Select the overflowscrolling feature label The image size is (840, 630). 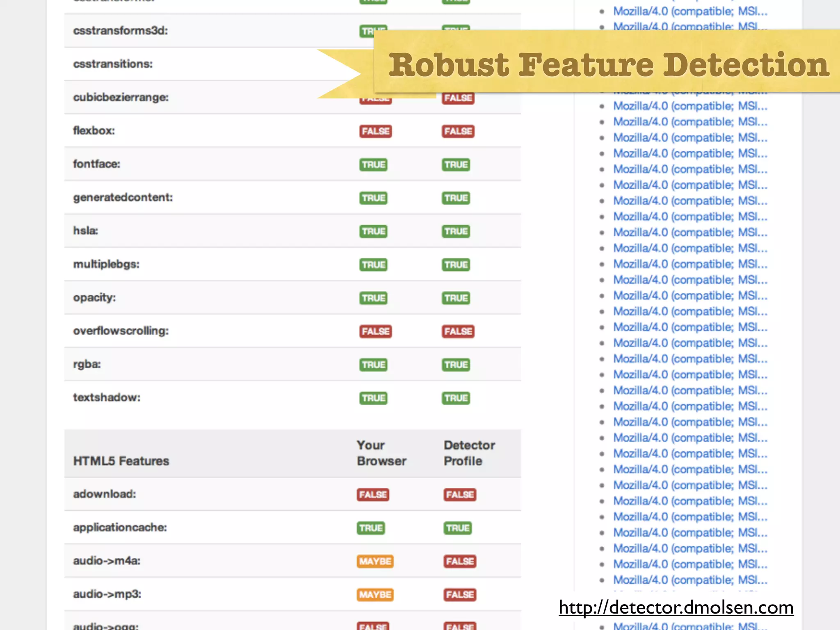[x=121, y=331]
